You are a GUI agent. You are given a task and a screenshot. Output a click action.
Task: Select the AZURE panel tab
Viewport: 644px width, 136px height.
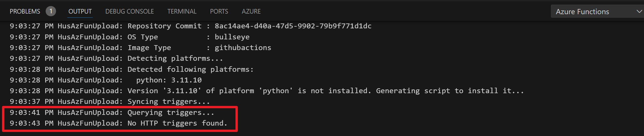point(251,11)
